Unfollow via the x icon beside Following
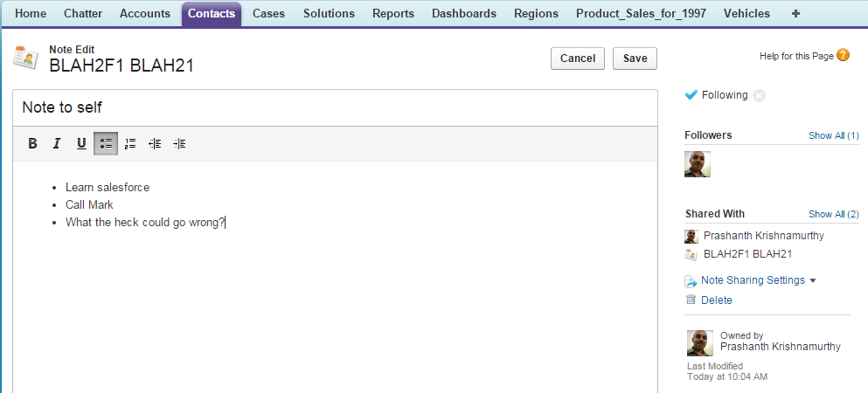Viewport: 868px width, 393px height. point(760,95)
